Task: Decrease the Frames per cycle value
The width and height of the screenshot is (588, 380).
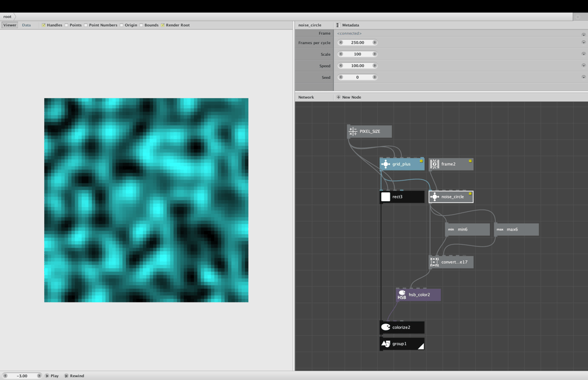Action: pyautogui.click(x=341, y=42)
